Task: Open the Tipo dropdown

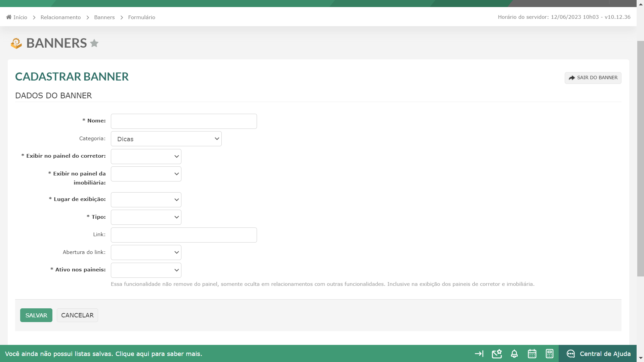Action: click(x=146, y=217)
